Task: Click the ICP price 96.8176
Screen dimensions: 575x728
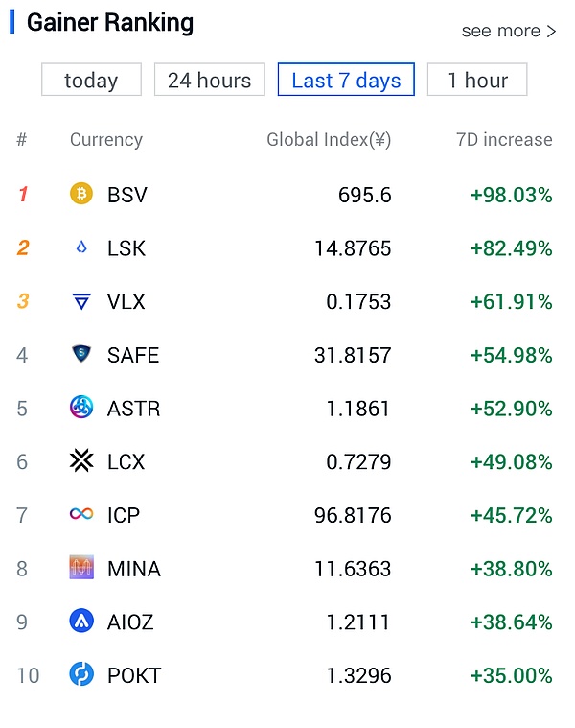Action: point(353,516)
